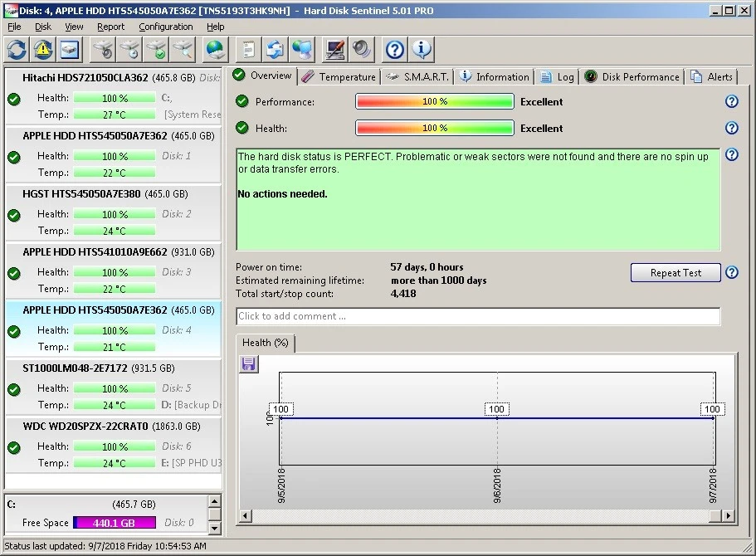Open the Report menu
This screenshot has width=756, height=556.
pyautogui.click(x=110, y=27)
